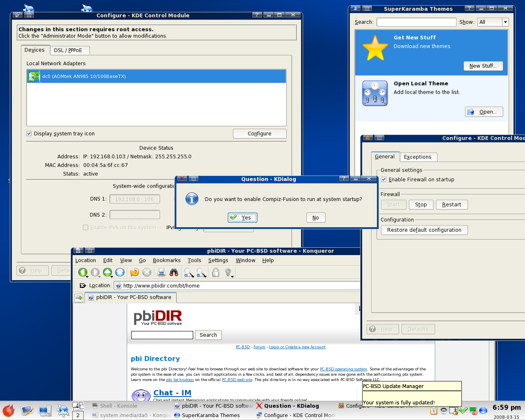Viewport: 525px width, 420px height.
Task: Open the Show dropdown in SuperKaramba Themes
Action: 493,22
